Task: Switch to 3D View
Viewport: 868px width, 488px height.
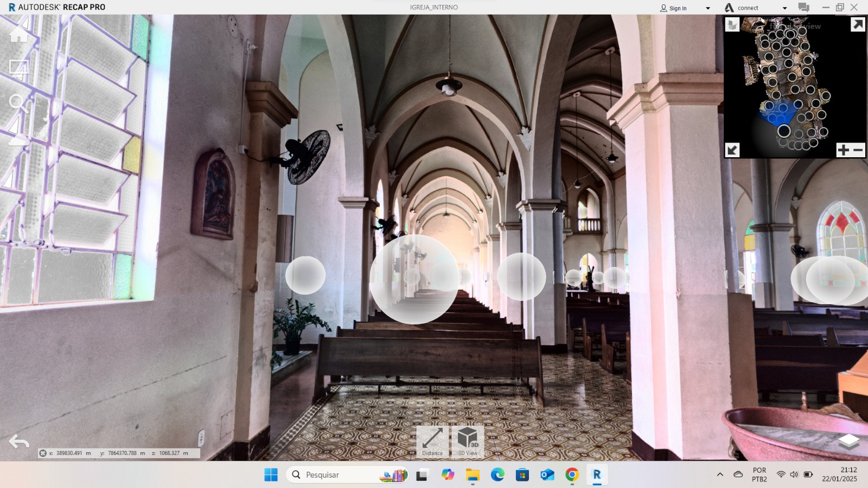Action: click(467, 441)
